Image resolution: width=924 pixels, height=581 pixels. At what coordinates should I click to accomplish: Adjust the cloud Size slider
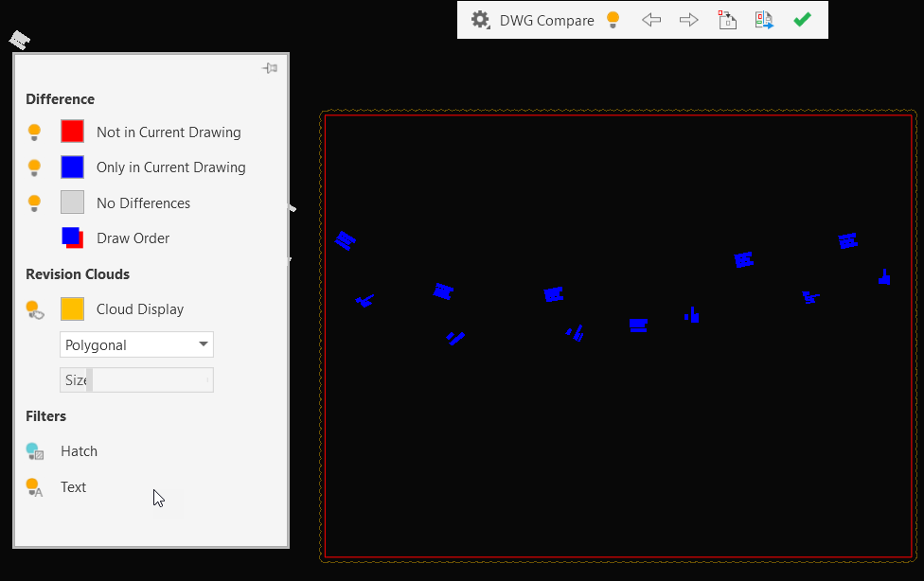136,380
